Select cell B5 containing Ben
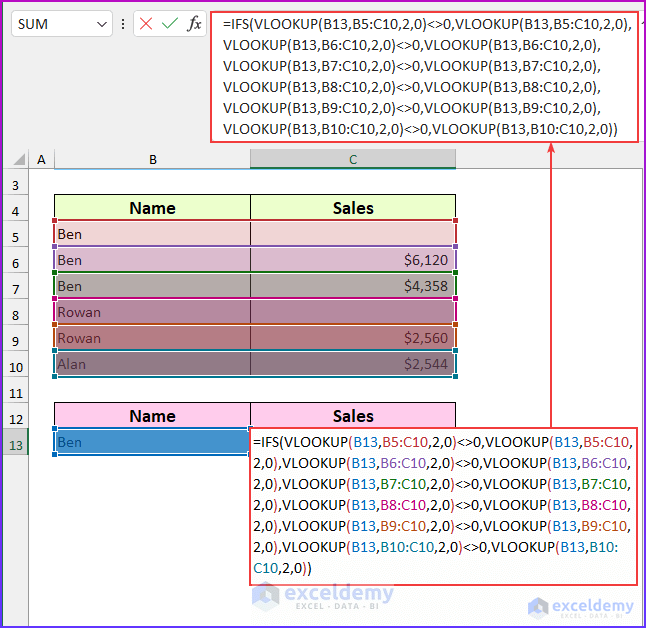 click(152, 234)
